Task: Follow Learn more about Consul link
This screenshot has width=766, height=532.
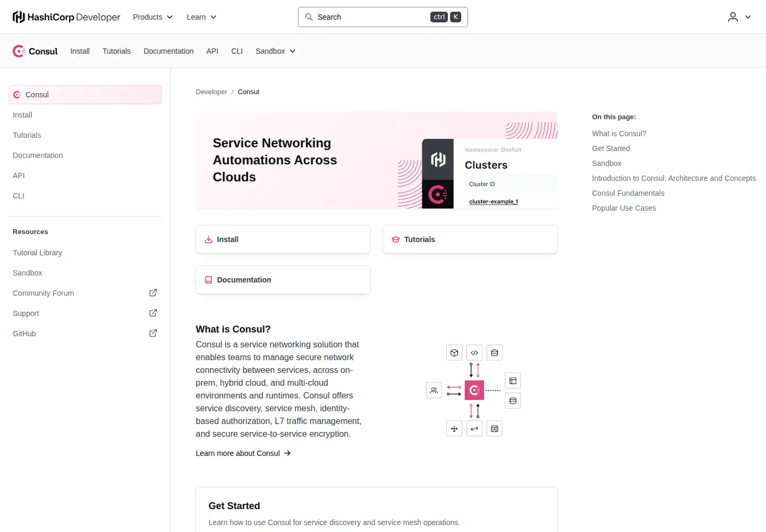Action: point(243,453)
